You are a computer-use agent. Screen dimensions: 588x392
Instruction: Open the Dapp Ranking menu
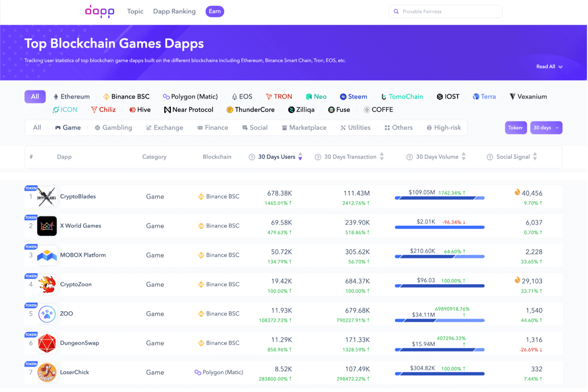[174, 11]
